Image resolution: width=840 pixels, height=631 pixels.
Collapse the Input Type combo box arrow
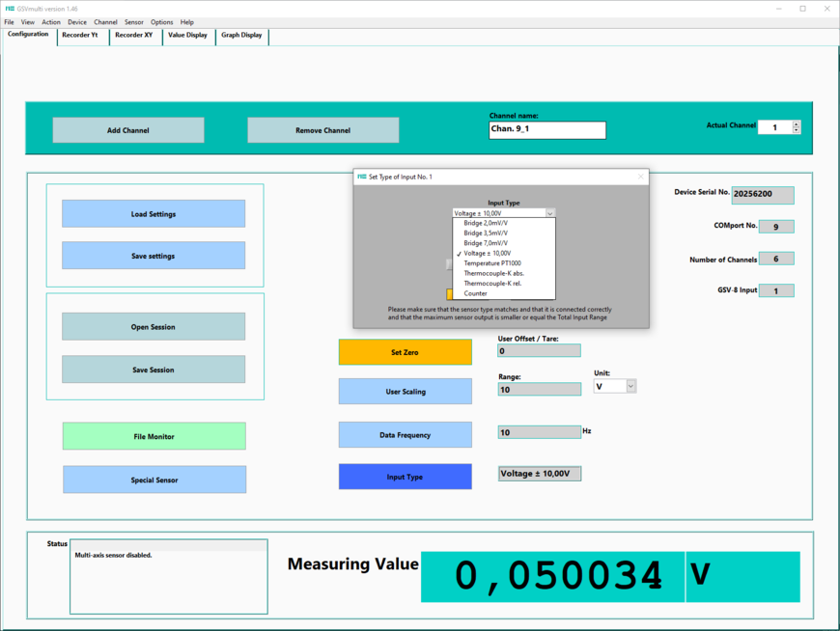[x=549, y=212]
